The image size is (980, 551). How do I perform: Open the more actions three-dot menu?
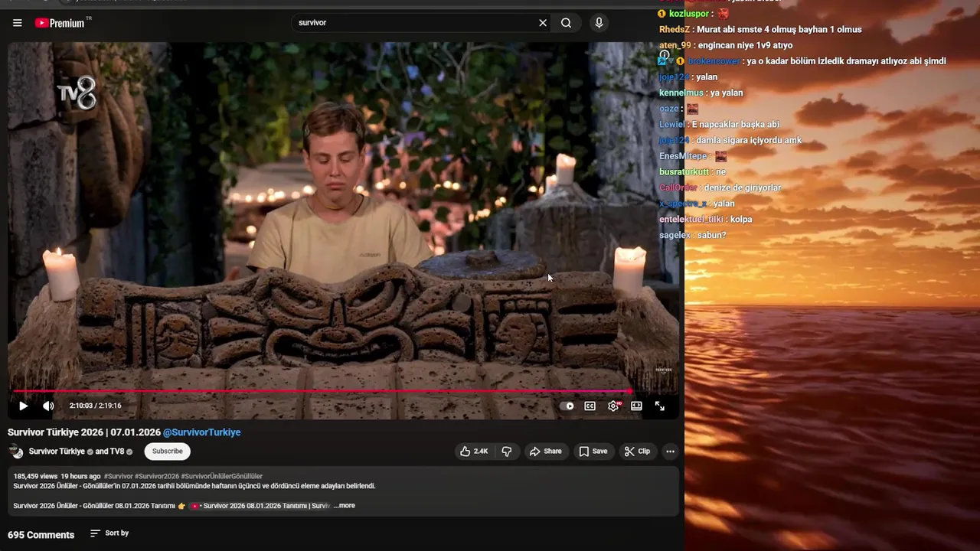pos(670,452)
